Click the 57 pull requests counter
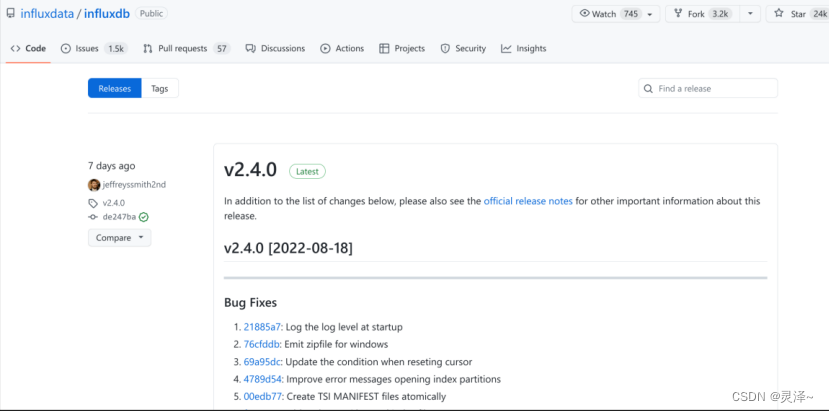829x412 pixels. pyautogui.click(x=222, y=49)
